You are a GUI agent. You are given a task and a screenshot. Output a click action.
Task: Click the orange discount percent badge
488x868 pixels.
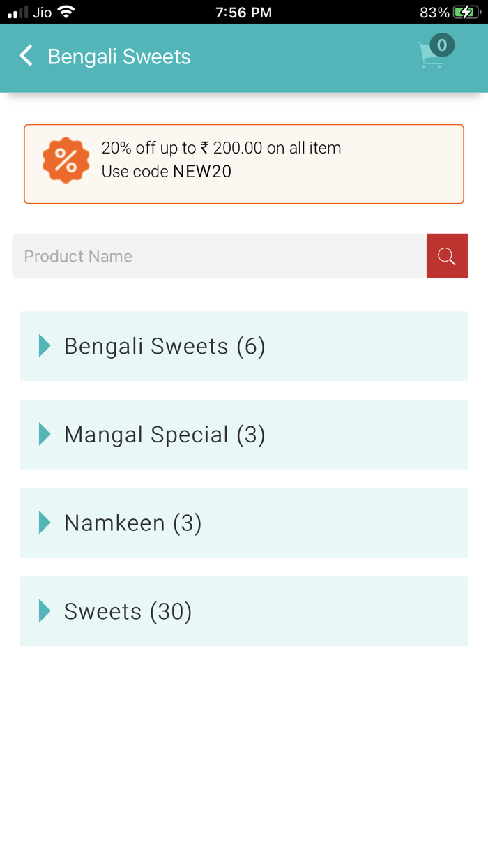[66, 160]
